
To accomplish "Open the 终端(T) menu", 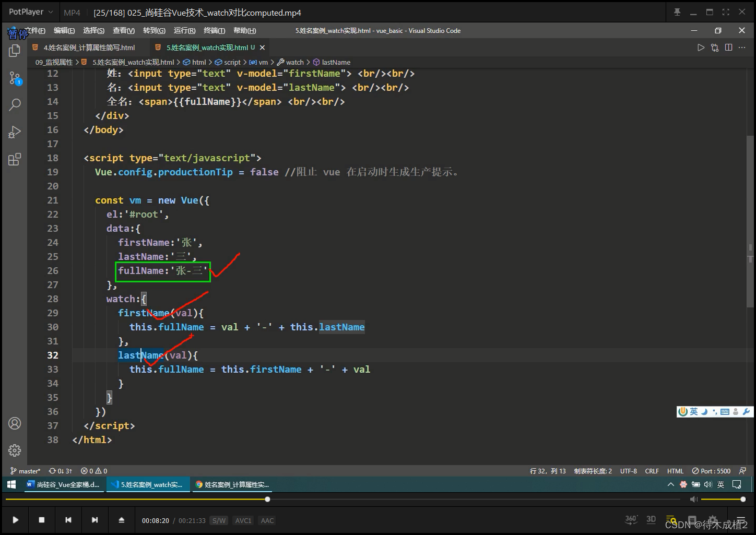I will coord(214,31).
